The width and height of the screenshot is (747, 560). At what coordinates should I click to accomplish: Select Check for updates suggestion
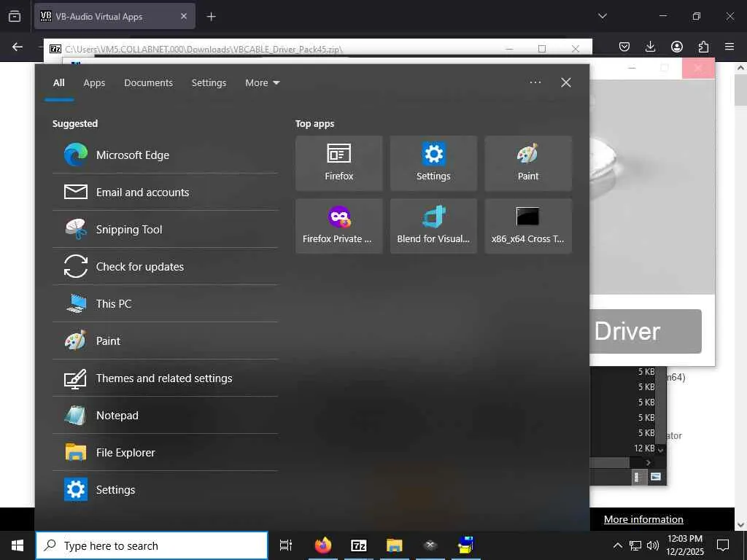(165, 266)
